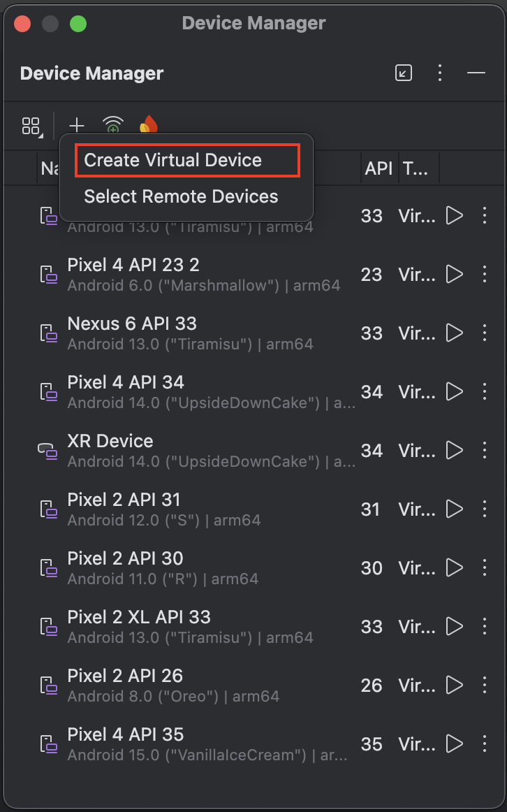Start Pixel 2 API 31 play button
This screenshot has height=812, width=507.
[454, 509]
